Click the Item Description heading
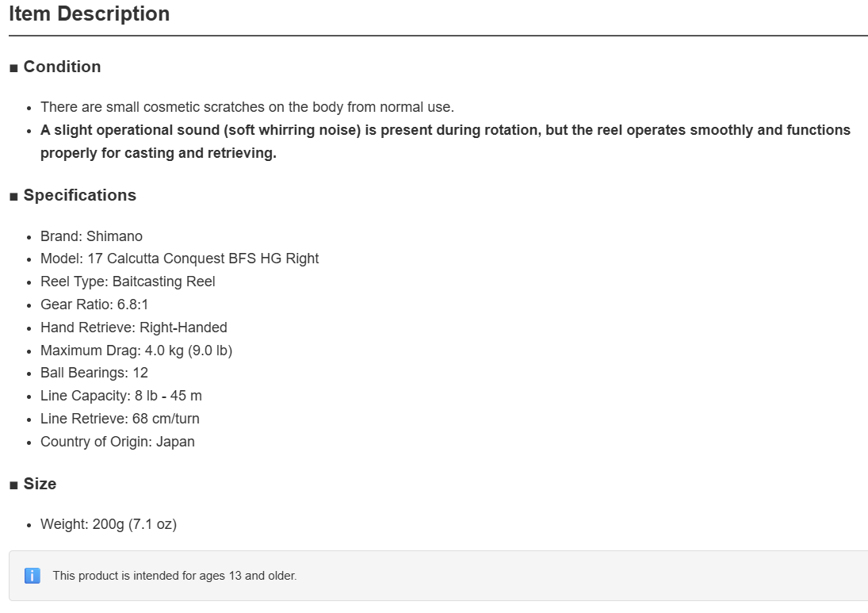The height and width of the screenshot is (613, 868). click(x=89, y=13)
